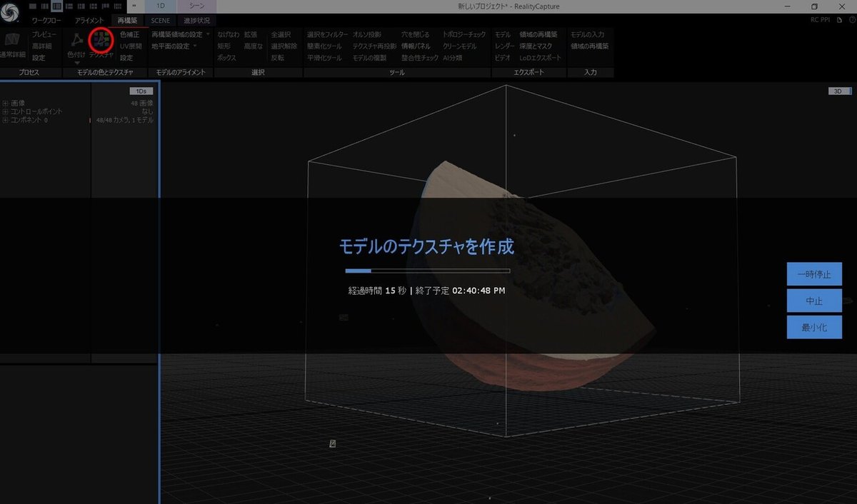Expand the 画像 node in the scene tree
The height and width of the screenshot is (504, 857).
4,103
